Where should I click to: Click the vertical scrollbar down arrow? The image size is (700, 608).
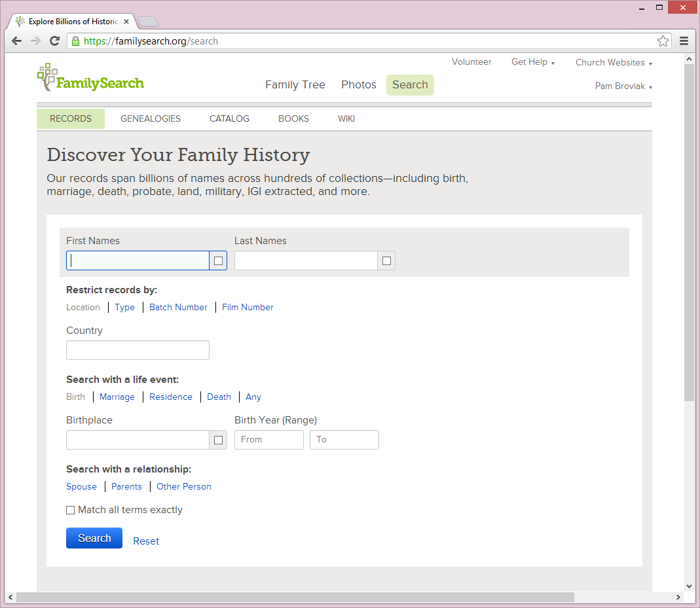click(x=689, y=586)
